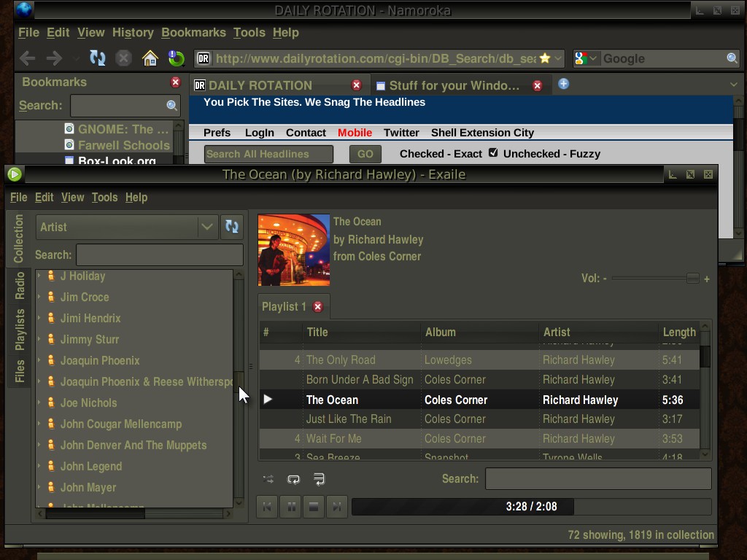Select the Born Under A Bad Sign track
Screen dimensions: 747x560
point(479,379)
